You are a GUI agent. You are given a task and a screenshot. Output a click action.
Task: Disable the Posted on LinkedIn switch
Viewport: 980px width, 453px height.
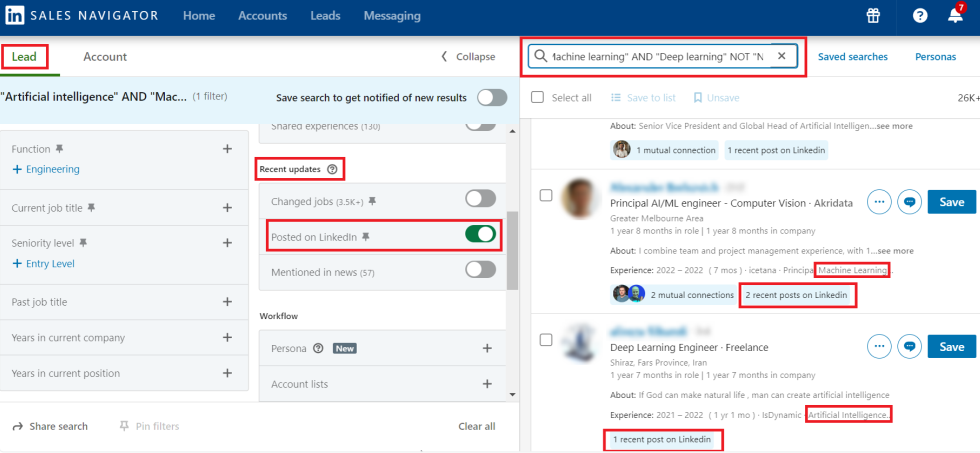click(481, 234)
